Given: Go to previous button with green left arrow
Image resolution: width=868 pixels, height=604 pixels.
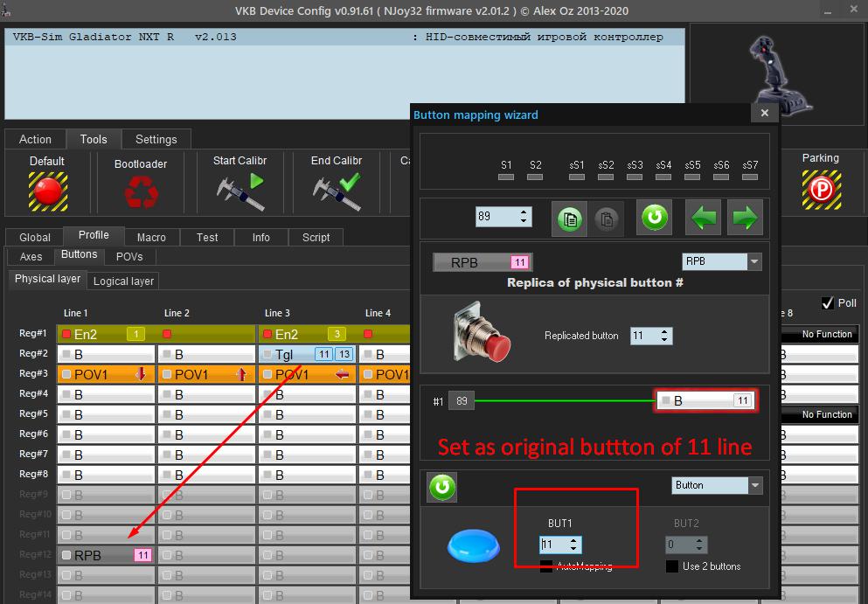Looking at the screenshot, I should tap(703, 218).
